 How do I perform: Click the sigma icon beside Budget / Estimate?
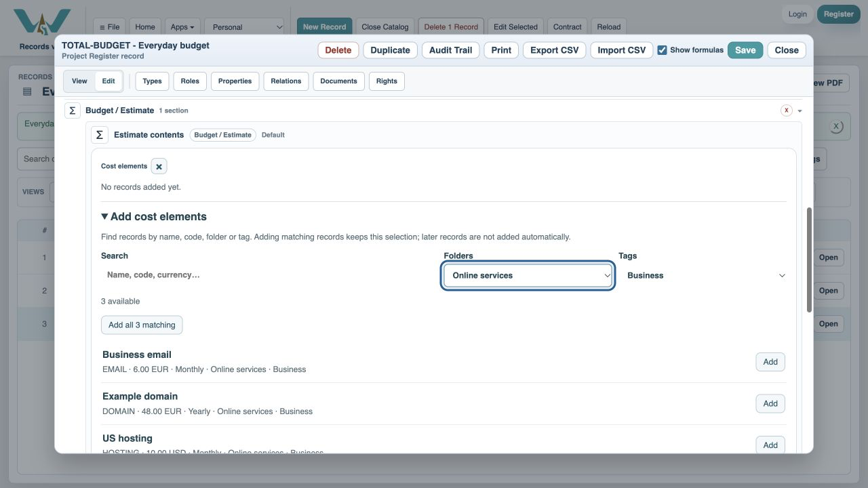(x=73, y=110)
